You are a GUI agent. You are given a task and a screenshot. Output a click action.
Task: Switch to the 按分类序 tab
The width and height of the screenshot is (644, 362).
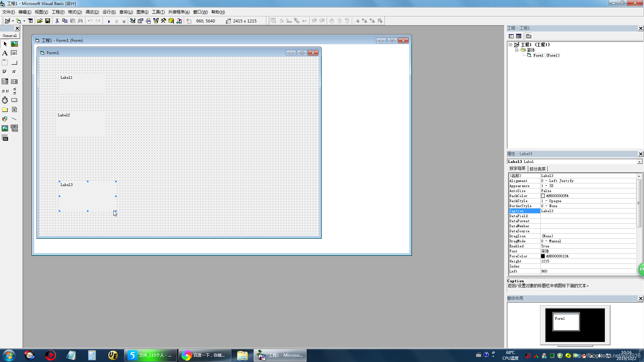[x=537, y=169]
